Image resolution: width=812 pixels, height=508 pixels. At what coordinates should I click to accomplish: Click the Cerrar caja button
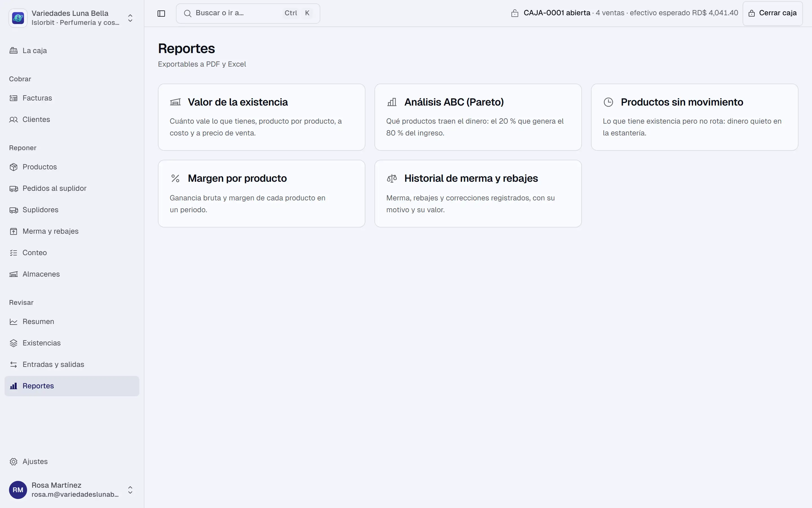(x=773, y=14)
